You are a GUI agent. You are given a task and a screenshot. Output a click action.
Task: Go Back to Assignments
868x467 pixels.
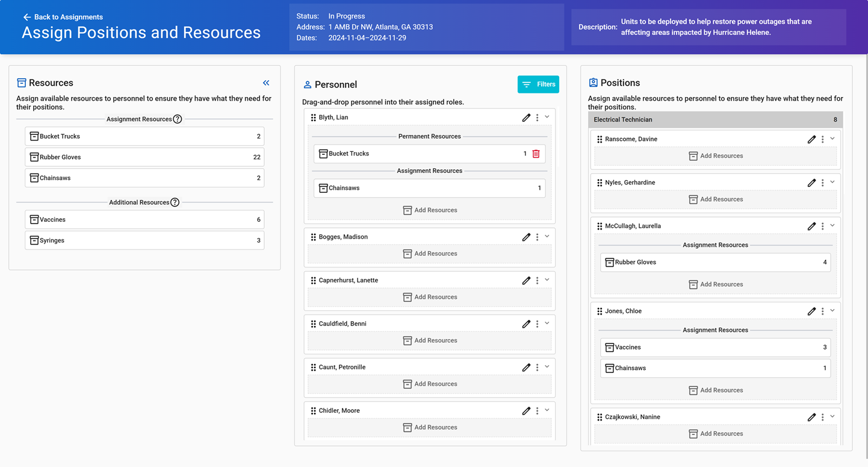tap(64, 17)
